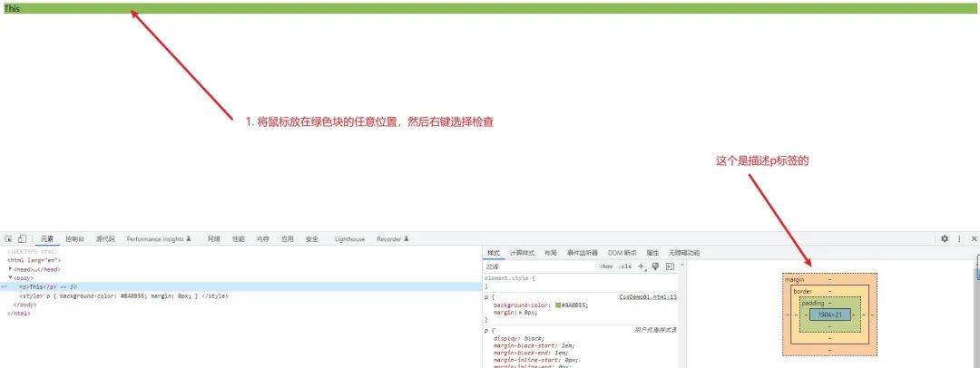Open the rendering emulation brush icon
Image resolution: width=980 pixels, height=368 pixels.
(x=656, y=266)
